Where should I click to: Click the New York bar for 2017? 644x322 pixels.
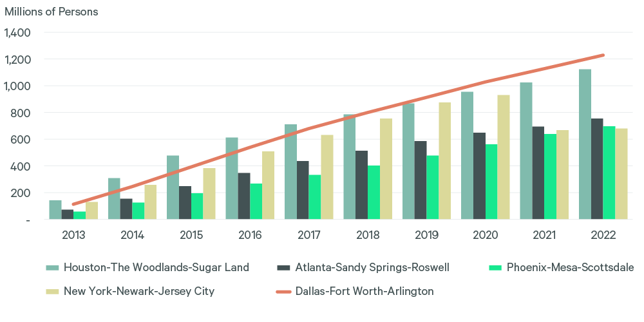tap(327, 177)
